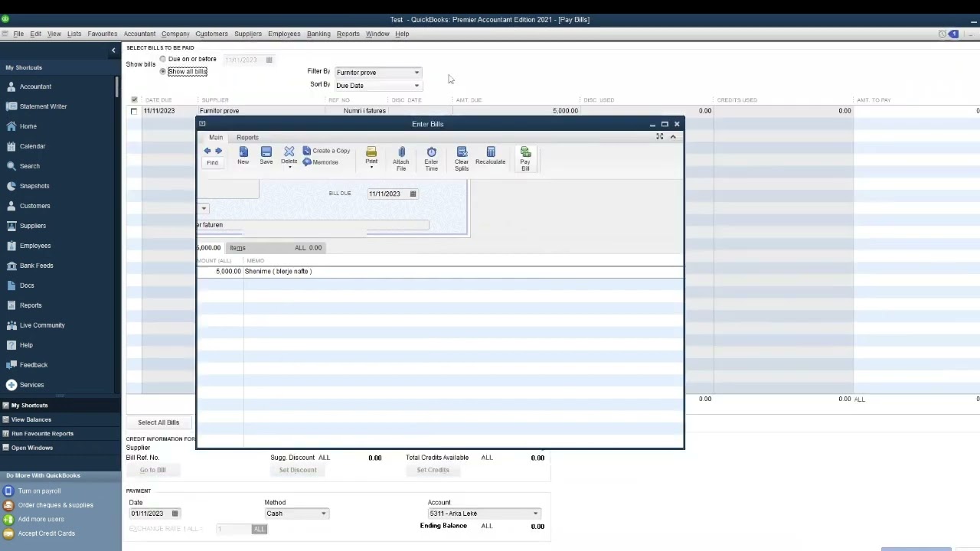Image resolution: width=980 pixels, height=551 pixels.
Task: Click Select All Bills button
Action: click(x=158, y=422)
